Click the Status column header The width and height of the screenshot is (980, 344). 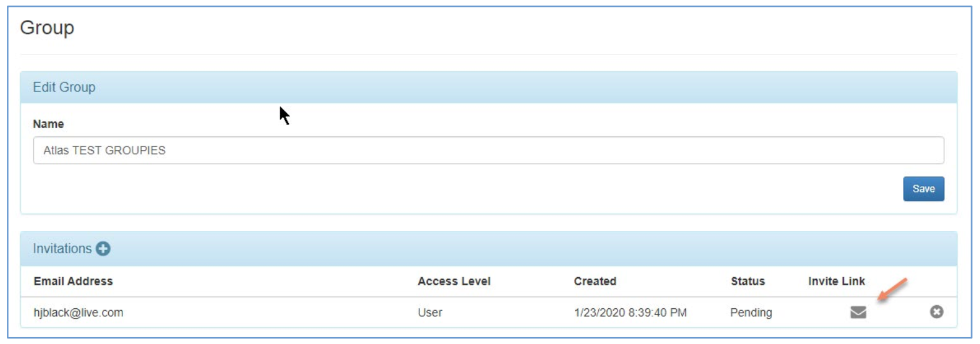pos(747,281)
